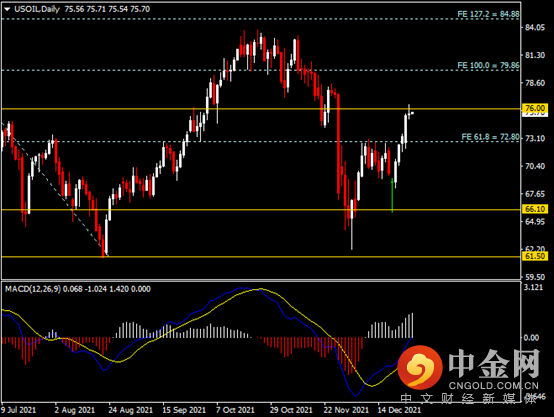Click the 64.95 price axis value
This screenshot has width=554, height=417.
coord(535,222)
